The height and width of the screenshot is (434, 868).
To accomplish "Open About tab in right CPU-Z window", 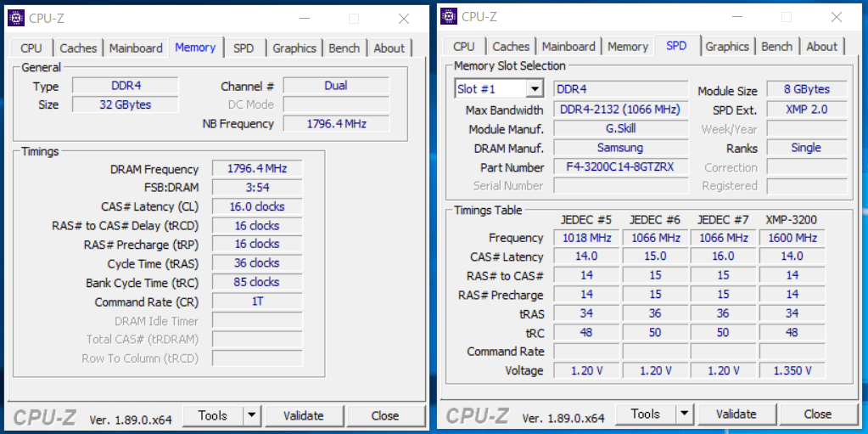I will coord(822,47).
